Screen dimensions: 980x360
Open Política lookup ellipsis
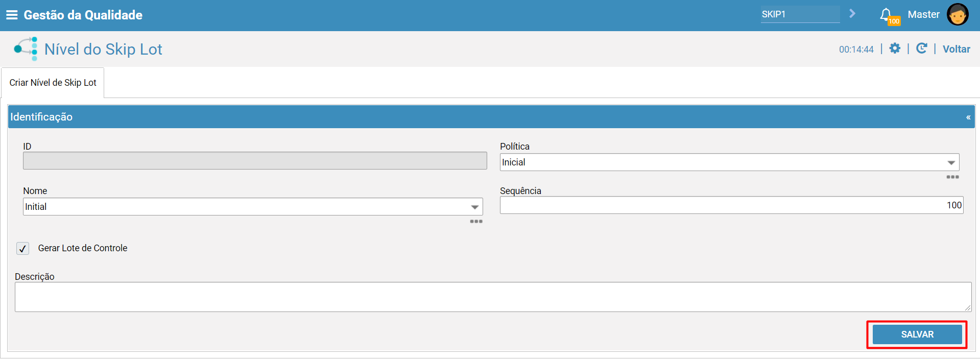click(x=952, y=177)
